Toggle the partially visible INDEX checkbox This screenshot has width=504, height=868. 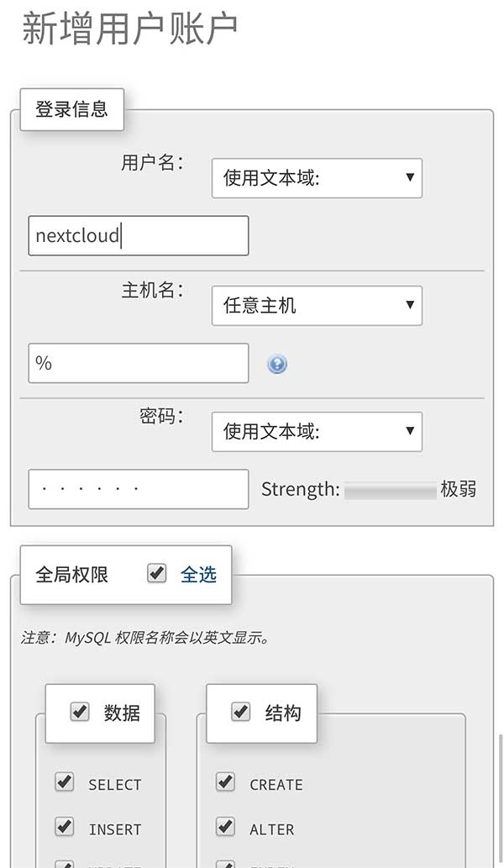pos(225,864)
